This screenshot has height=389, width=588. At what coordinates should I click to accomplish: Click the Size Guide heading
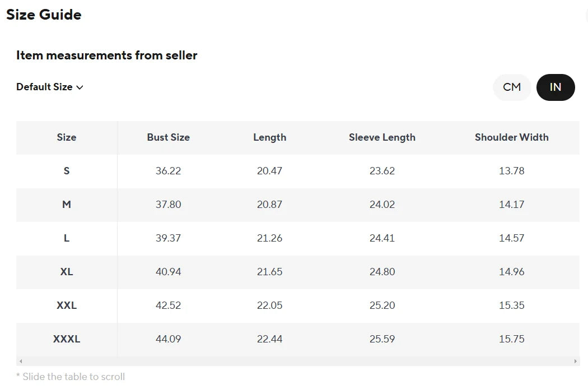(x=44, y=15)
